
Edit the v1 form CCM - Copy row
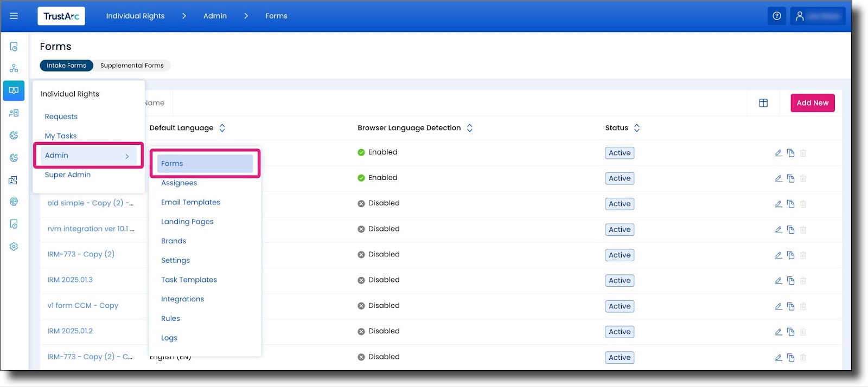[778, 306]
